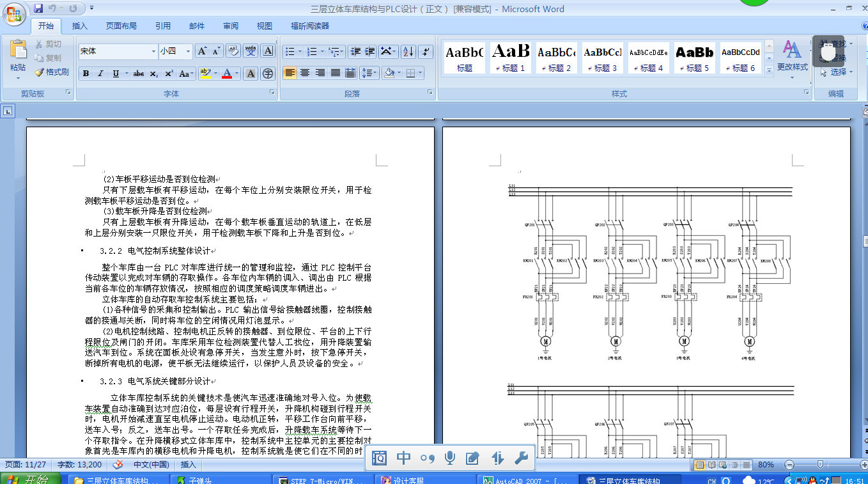Image resolution: width=868 pixels, height=484 pixels.
Task: Open the phonetic guide (wén) tool
Action: point(251,51)
